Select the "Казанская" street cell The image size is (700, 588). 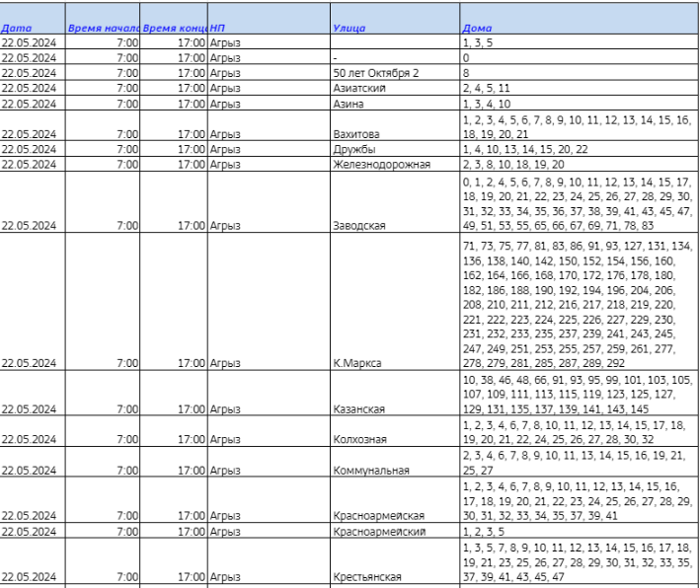pyautogui.click(x=358, y=408)
